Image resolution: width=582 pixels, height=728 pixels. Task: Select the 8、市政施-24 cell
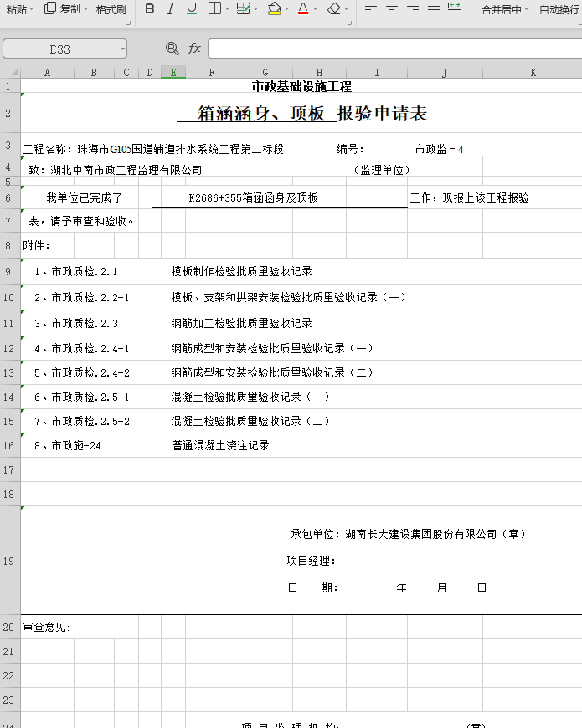click(x=68, y=445)
